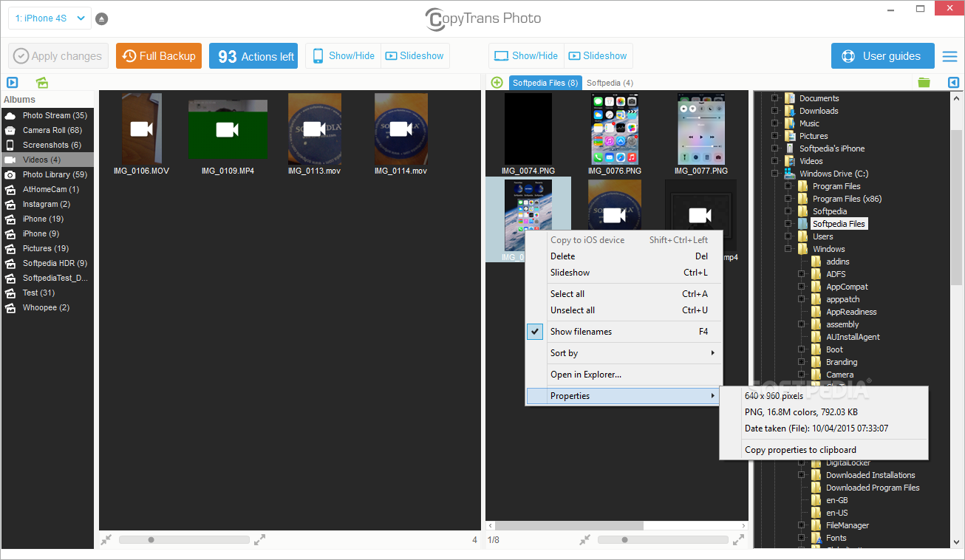Image resolution: width=965 pixels, height=560 pixels.
Task: Collapse the Windows folder node
Action: click(788, 249)
